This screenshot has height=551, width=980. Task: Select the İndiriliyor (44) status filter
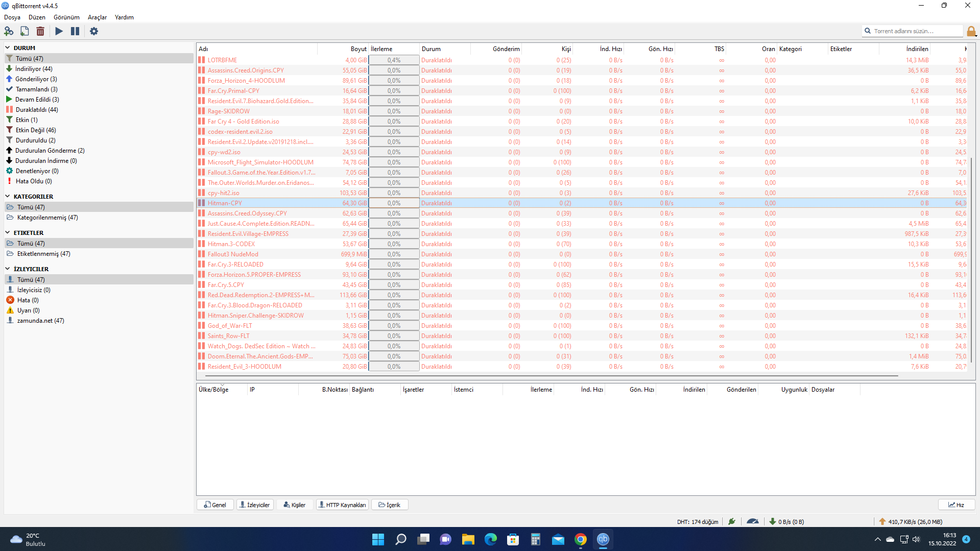tap(99, 69)
